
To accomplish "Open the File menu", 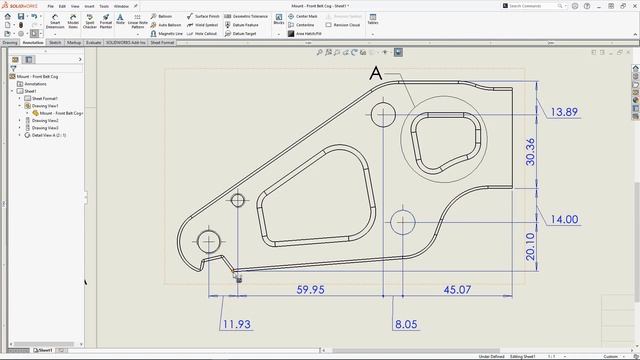I will [51, 6].
